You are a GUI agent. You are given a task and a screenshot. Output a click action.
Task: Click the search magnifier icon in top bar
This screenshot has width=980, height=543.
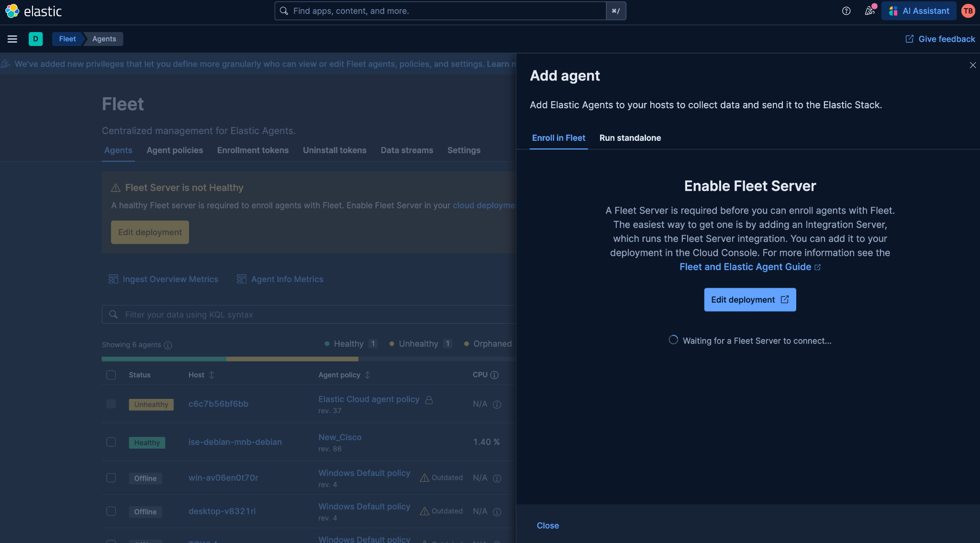284,11
